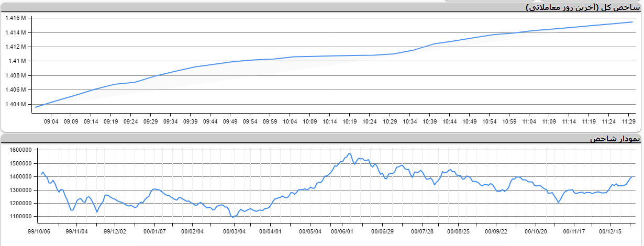Click the 00/12/15 date label

coord(610,231)
